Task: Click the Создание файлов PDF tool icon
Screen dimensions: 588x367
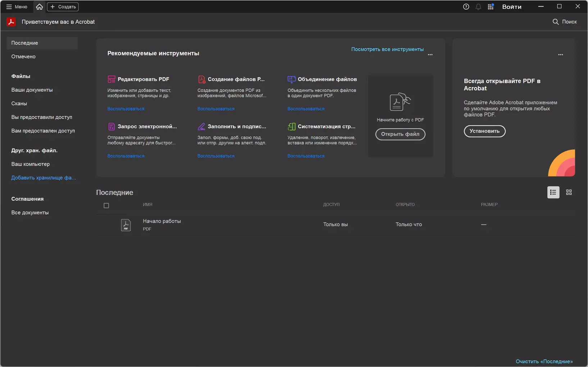Action: pos(201,79)
